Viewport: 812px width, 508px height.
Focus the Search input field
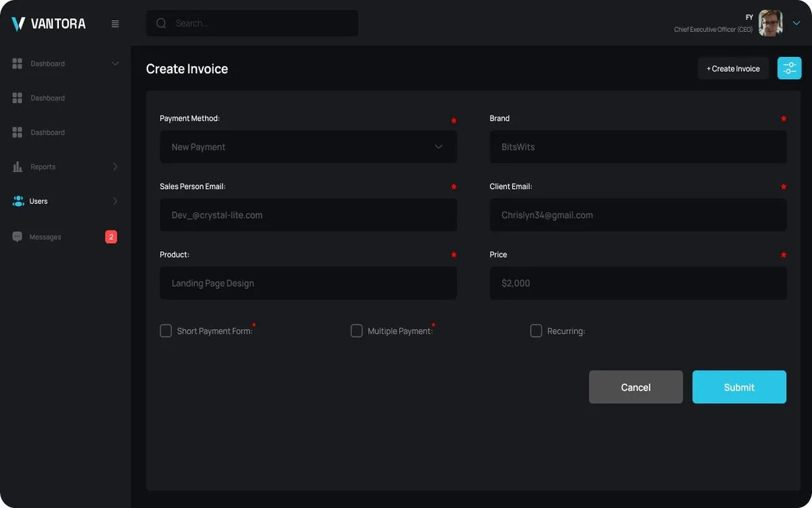[x=252, y=23]
